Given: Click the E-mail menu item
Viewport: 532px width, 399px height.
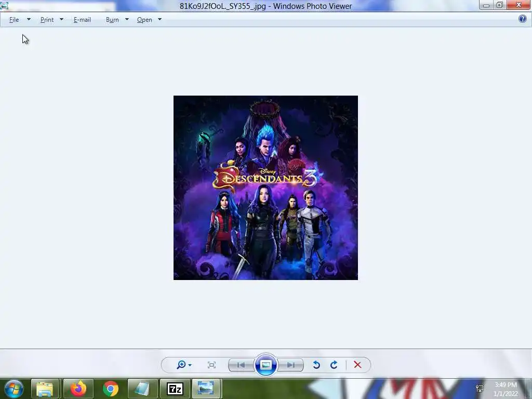Looking at the screenshot, I should coord(82,20).
